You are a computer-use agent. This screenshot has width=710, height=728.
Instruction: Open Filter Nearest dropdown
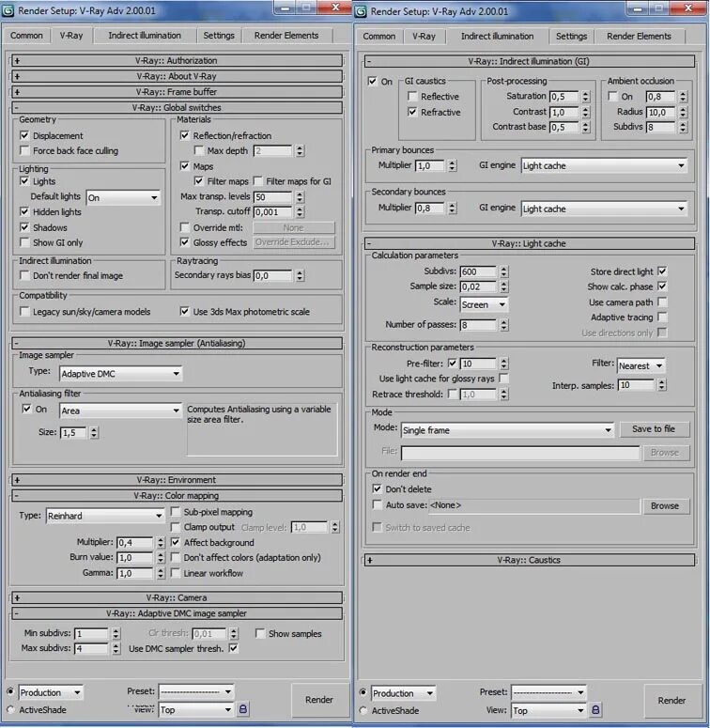(641, 365)
